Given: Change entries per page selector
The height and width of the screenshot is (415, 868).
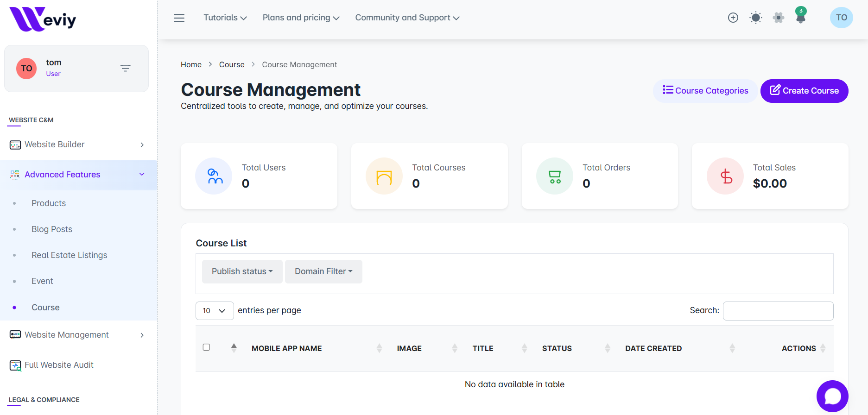Looking at the screenshot, I should click(x=214, y=311).
